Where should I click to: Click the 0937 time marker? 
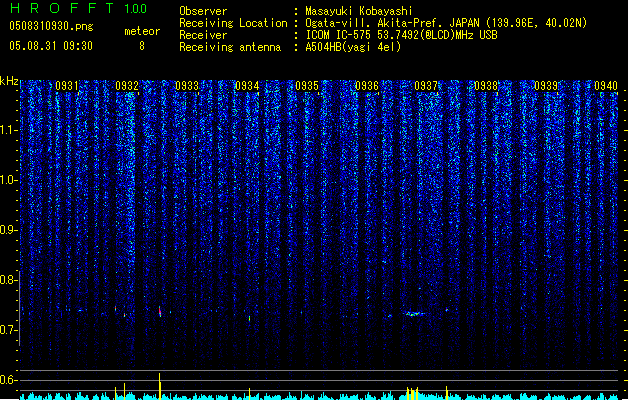(x=426, y=86)
